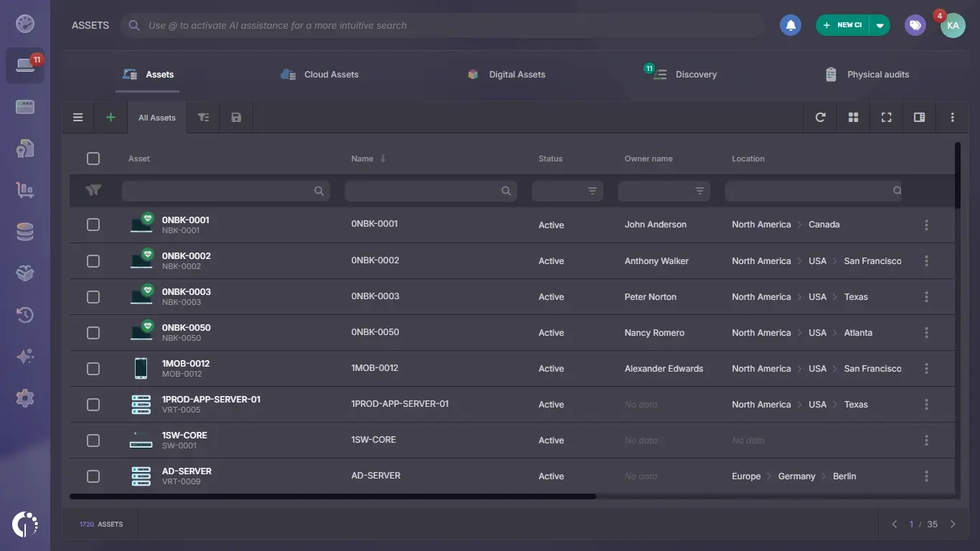Add a new asset with plus icon
980x551 pixels.
[110, 117]
